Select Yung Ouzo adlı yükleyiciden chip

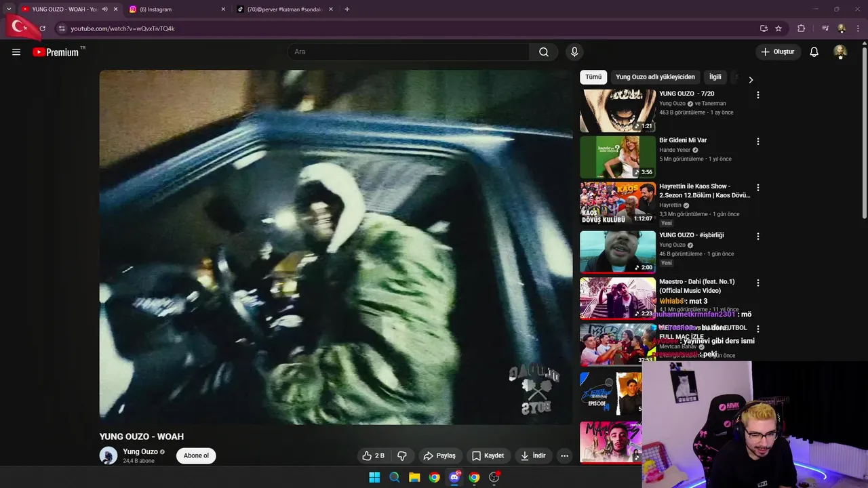655,77
